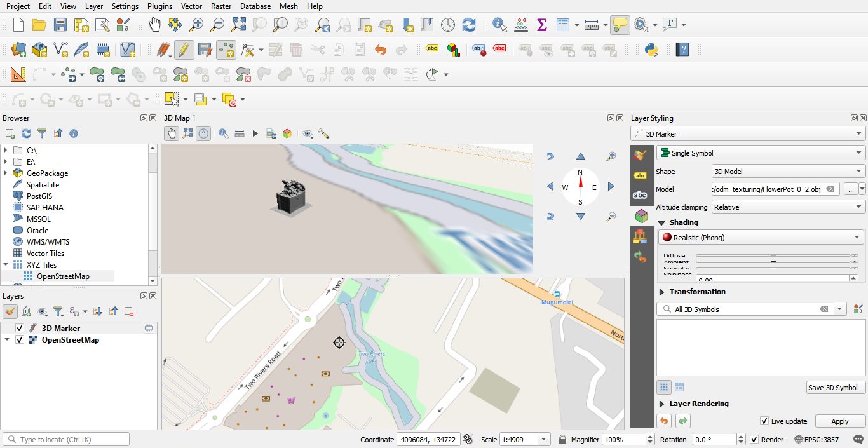Image resolution: width=868 pixels, height=448 pixels.
Task: Open the Python Console icon
Action: coord(651,50)
